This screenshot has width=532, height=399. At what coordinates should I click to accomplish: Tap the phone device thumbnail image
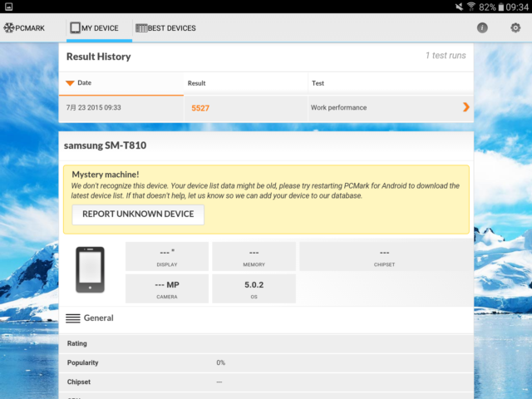(90, 269)
